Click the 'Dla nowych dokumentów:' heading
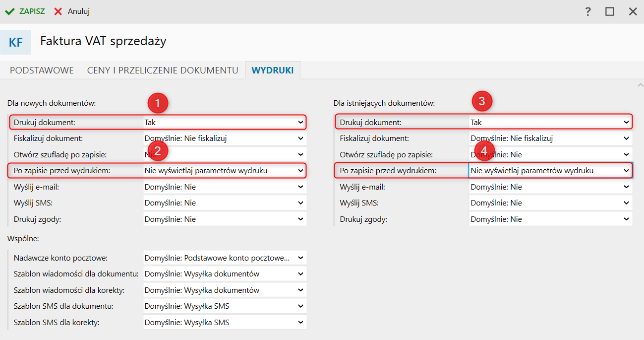644x340 pixels. pyautogui.click(x=51, y=103)
